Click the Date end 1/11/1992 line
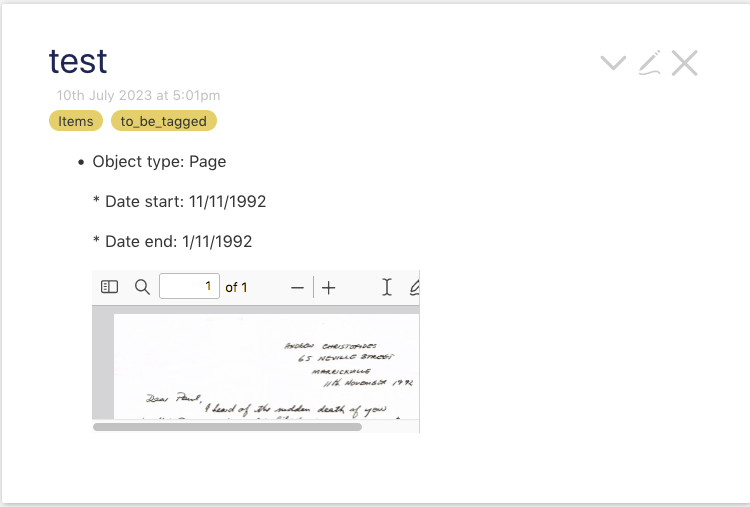The image size is (750, 507). 172,242
